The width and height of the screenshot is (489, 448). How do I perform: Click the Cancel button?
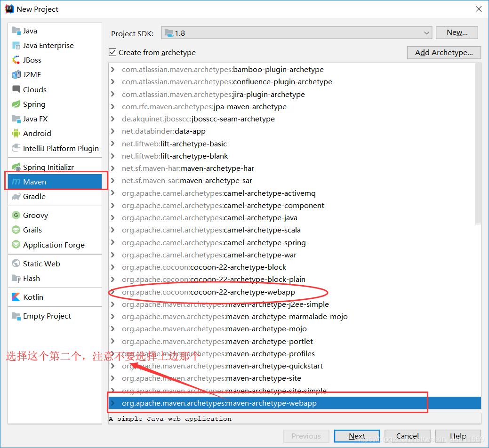(x=407, y=436)
